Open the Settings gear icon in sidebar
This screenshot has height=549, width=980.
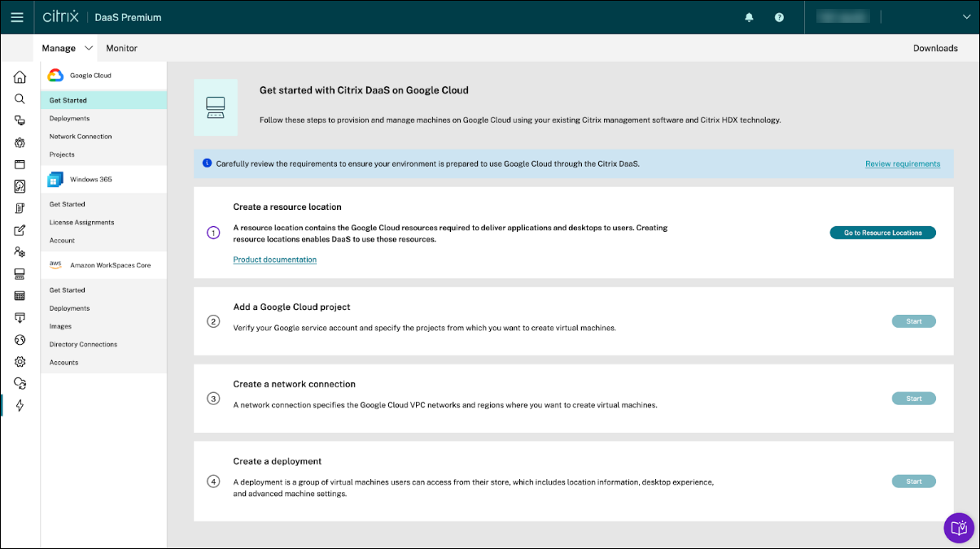(x=20, y=362)
